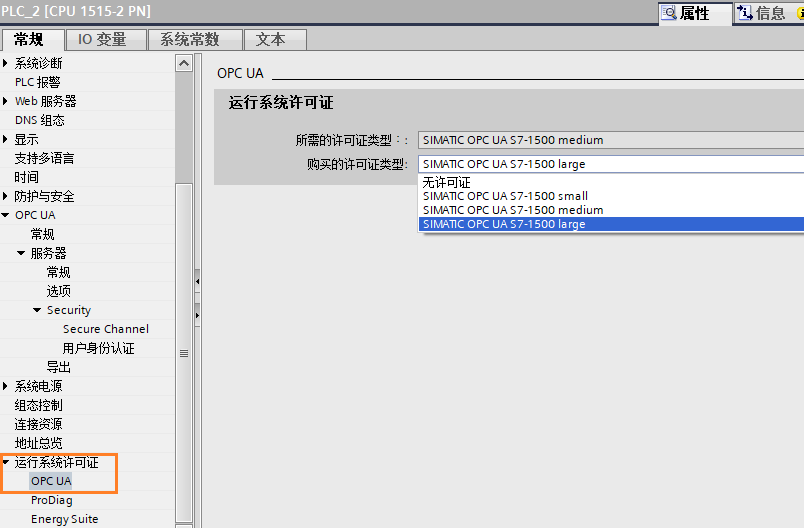Choose SIMATIC OPC UA S7-1500 medium option

(611, 210)
